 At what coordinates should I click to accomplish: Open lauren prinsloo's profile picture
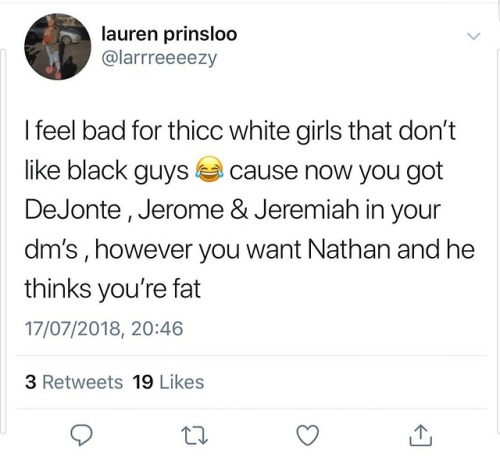click(x=58, y=47)
